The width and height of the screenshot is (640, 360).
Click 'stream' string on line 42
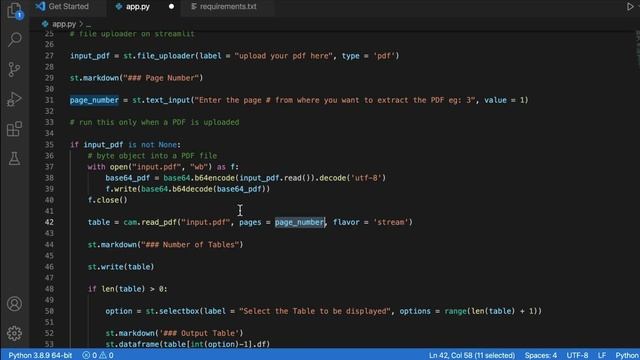point(391,222)
